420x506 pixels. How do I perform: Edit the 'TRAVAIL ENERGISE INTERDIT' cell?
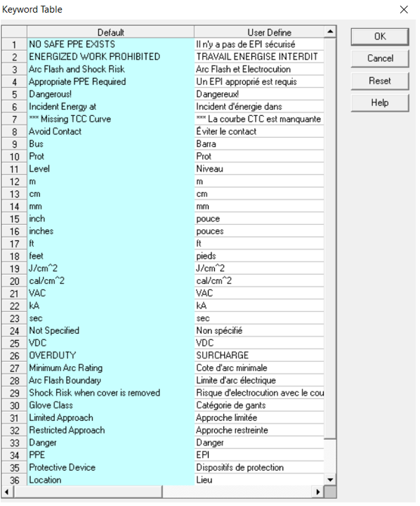pos(259,57)
